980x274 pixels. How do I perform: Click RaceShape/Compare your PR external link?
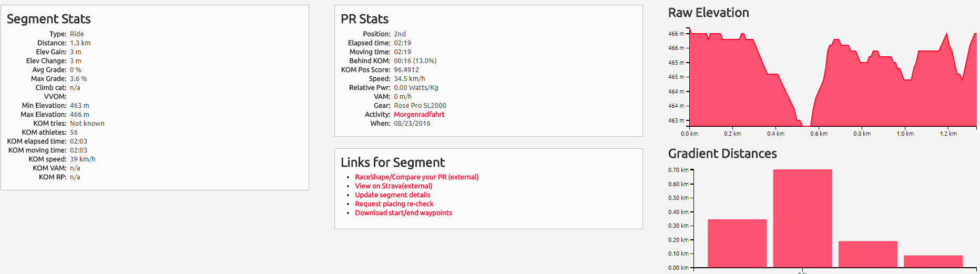click(416, 177)
